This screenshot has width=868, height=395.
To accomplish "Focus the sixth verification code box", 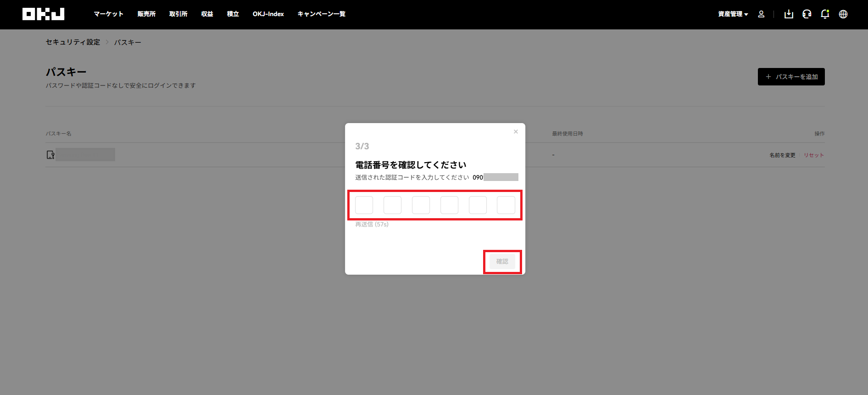I will coord(506,205).
